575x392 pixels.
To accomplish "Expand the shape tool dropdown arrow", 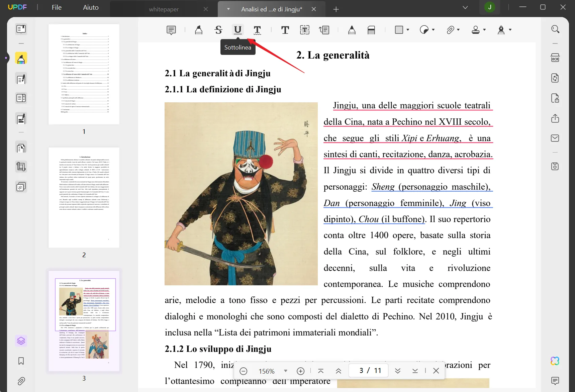I will tap(408, 30).
